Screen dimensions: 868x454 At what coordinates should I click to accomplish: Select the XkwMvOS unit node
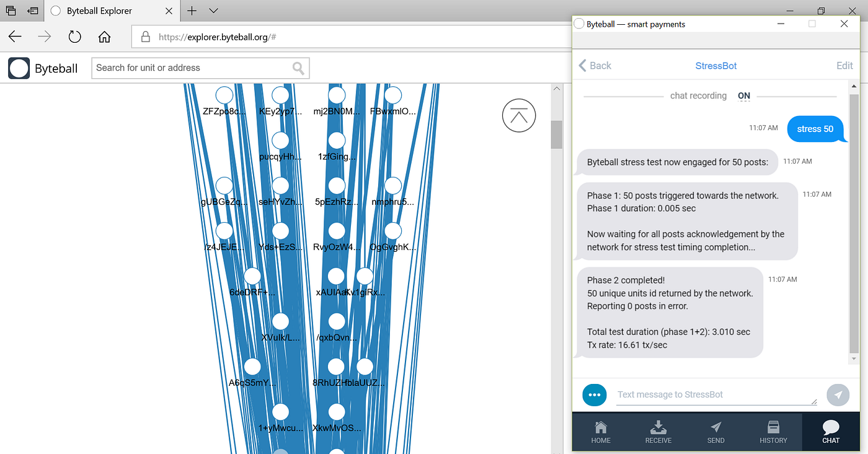tap(337, 412)
